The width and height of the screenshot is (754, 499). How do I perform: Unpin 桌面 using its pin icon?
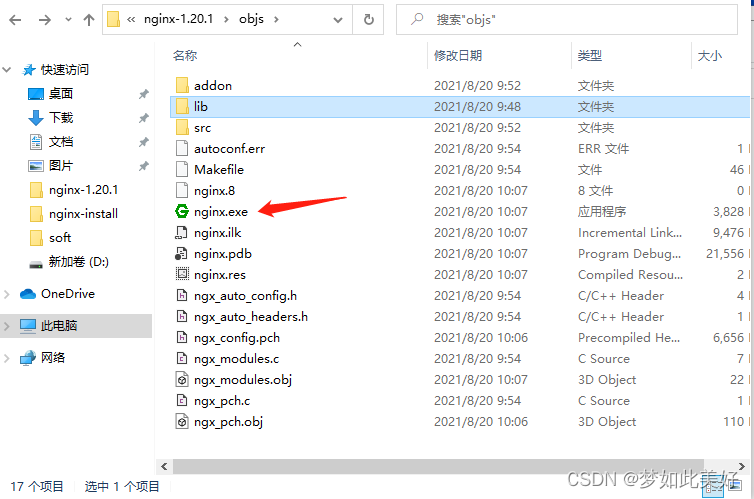tap(143, 94)
